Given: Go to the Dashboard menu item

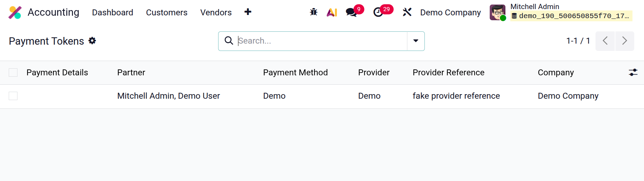Looking at the screenshot, I should tap(112, 13).
